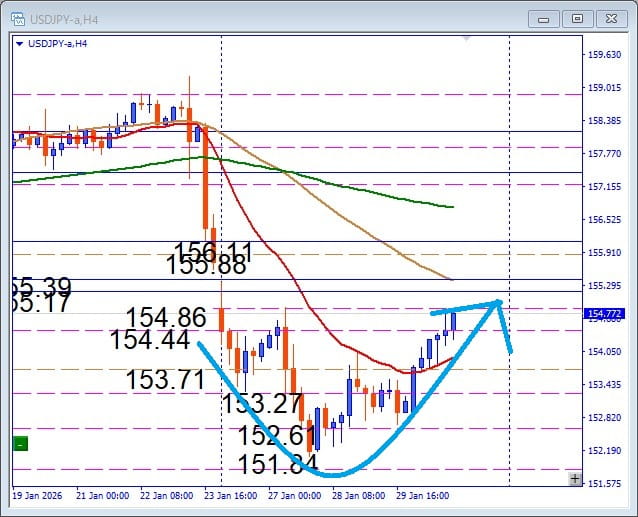The width and height of the screenshot is (638, 517).
Task: Select the 152.61 price text label
Action: pos(276,435)
